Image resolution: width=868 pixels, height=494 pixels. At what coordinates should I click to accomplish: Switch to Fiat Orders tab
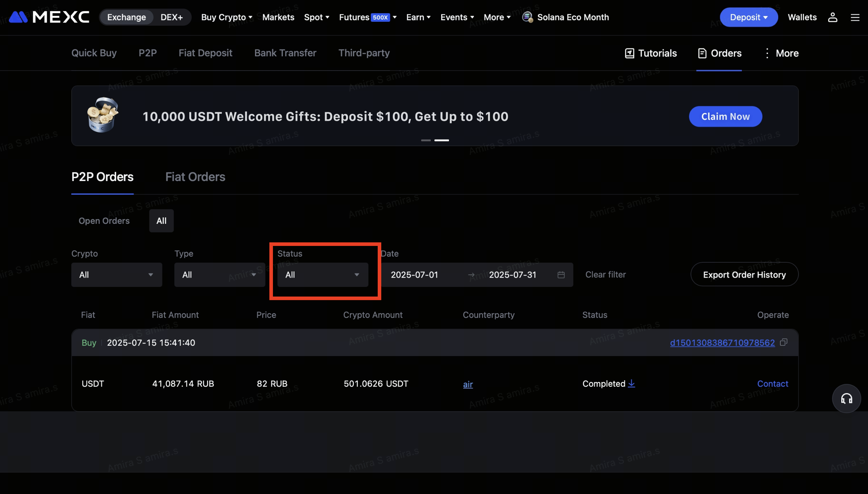(195, 177)
